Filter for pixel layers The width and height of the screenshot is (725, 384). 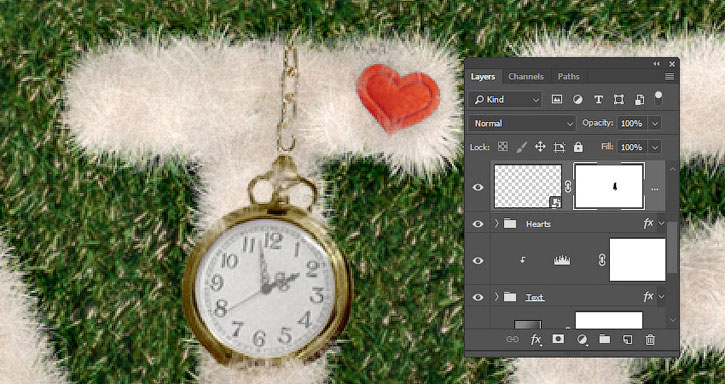[x=557, y=99]
